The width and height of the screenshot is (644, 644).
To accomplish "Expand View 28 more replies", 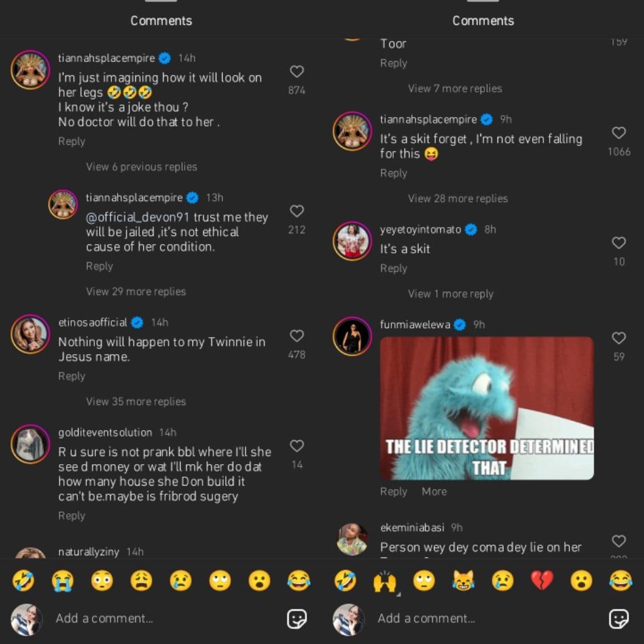I will tap(458, 198).
